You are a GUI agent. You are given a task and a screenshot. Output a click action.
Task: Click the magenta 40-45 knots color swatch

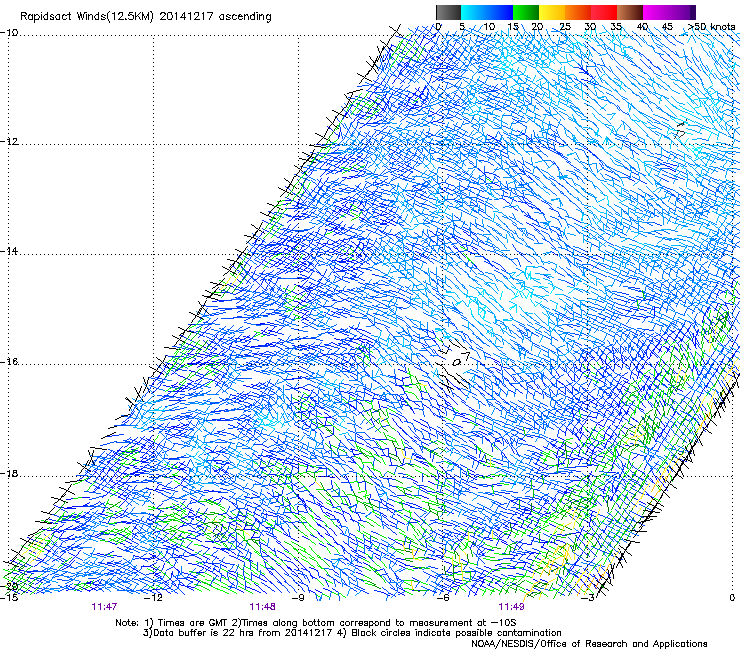[x=656, y=12]
